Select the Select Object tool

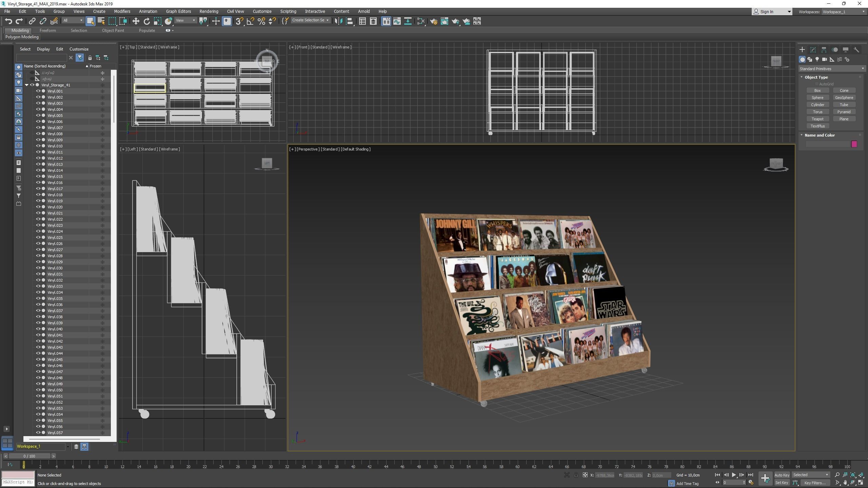90,21
